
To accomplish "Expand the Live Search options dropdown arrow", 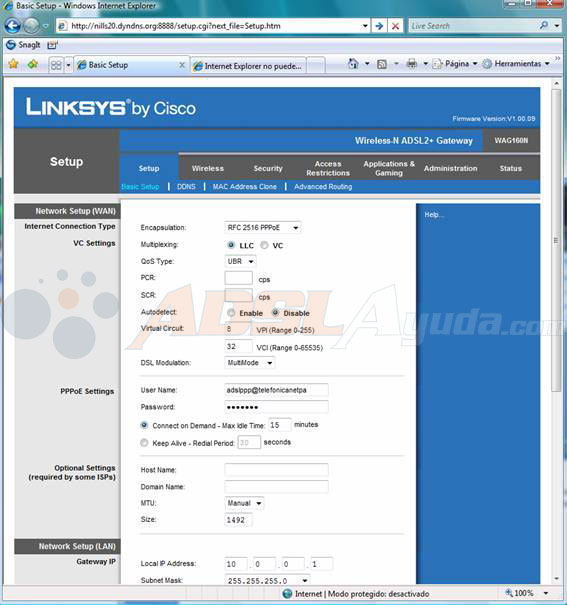I will [557, 26].
